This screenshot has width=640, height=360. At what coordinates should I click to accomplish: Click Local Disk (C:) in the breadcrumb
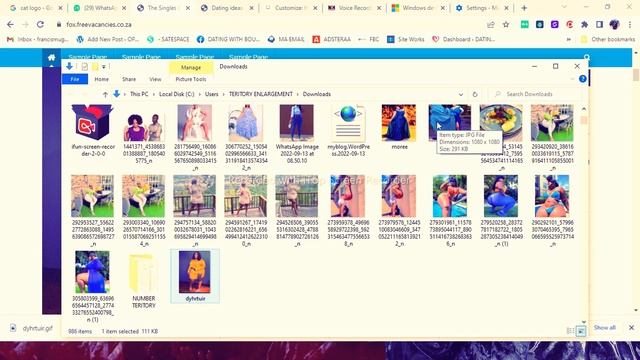click(x=176, y=94)
